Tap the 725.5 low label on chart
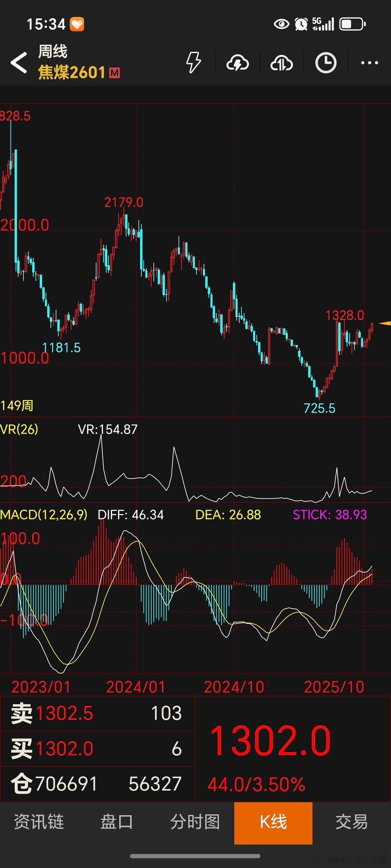This screenshot has height=868, width=391. tap(320, 408)
